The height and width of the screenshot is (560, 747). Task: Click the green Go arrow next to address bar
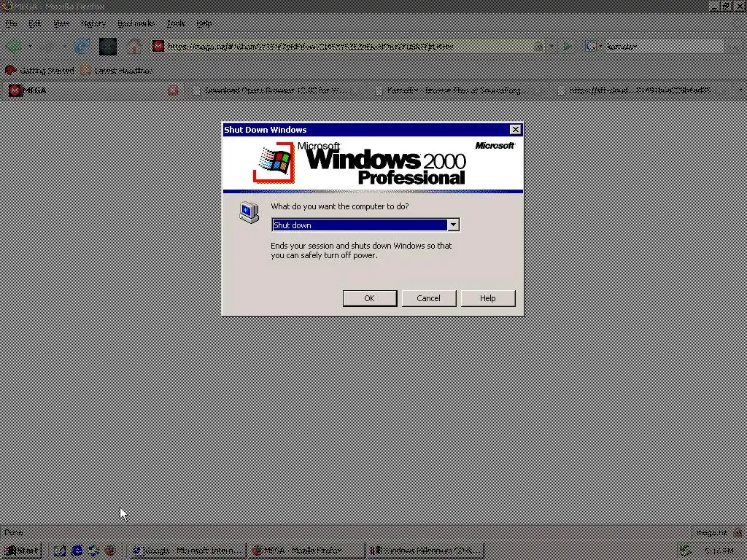568,46
